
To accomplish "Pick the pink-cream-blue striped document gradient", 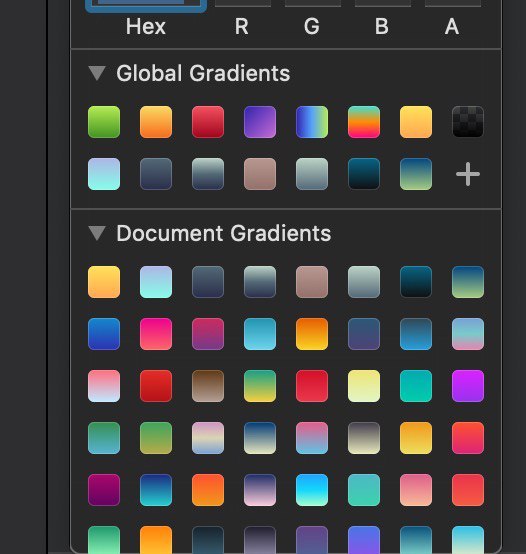I will pos(208,438).
